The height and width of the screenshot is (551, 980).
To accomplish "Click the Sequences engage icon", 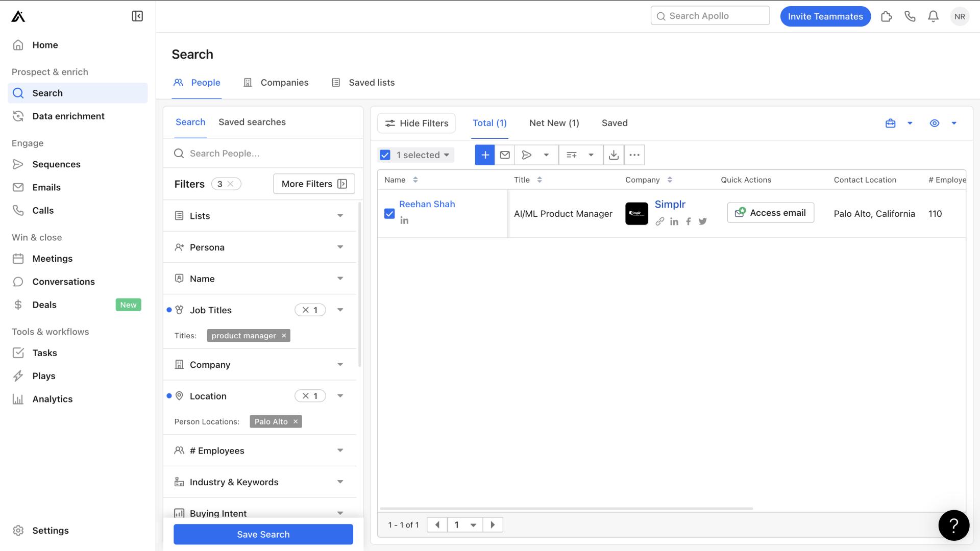I will 18,164.
